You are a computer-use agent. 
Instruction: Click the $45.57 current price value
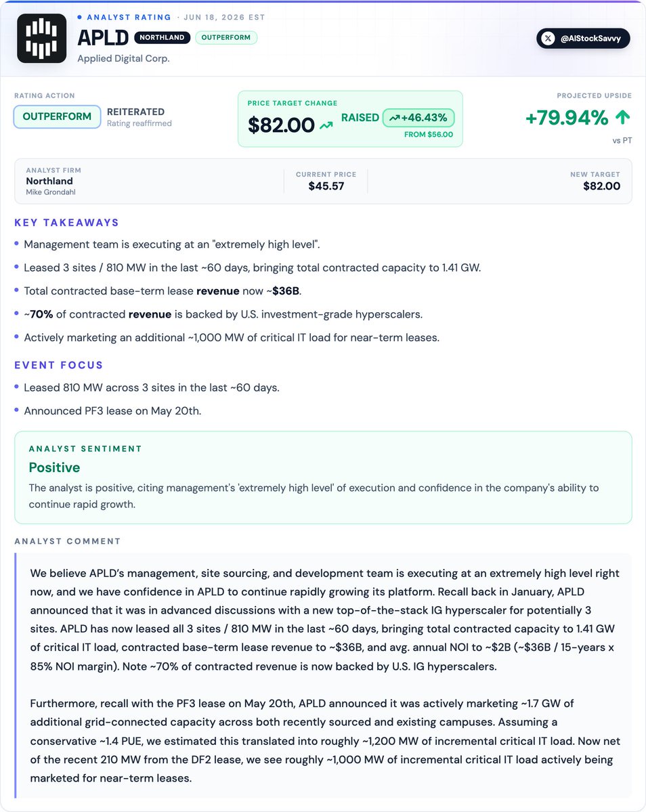326,186
